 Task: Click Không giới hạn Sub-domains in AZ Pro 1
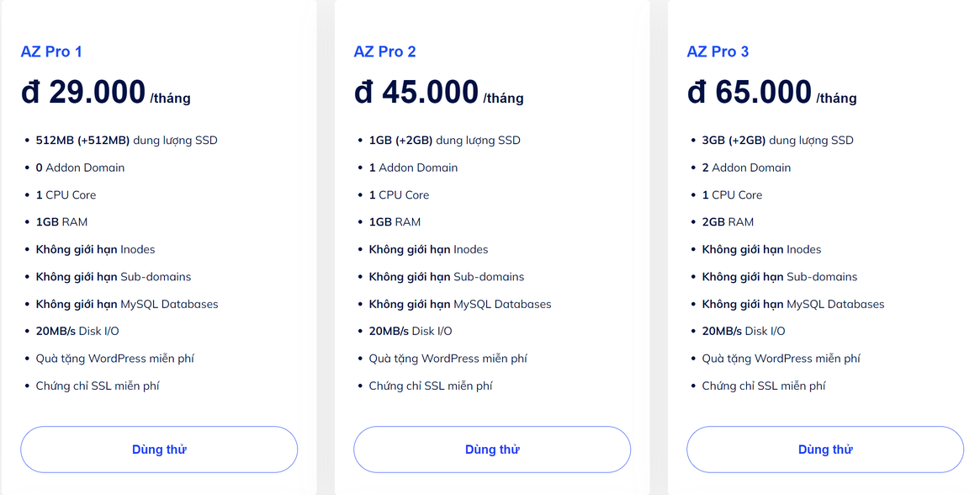point(113,277)
